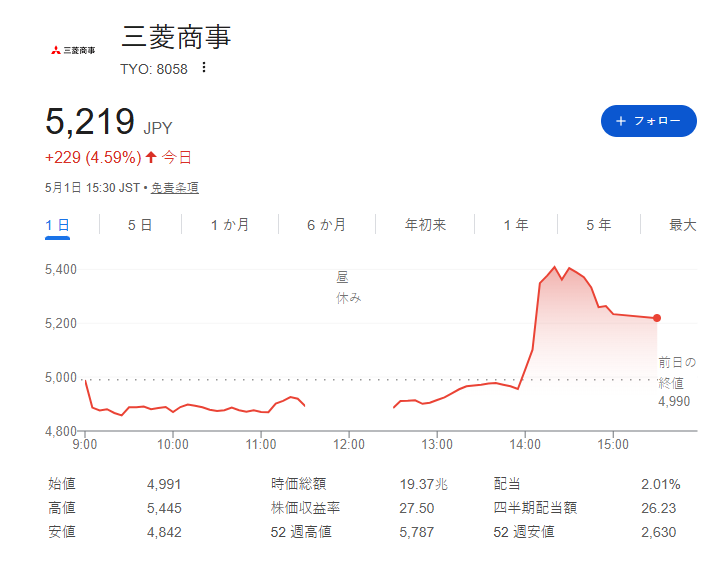Click the 5,400 y-axis label
Screen dimensions: 711x561
pyautogui.click(x=61, y=269)
